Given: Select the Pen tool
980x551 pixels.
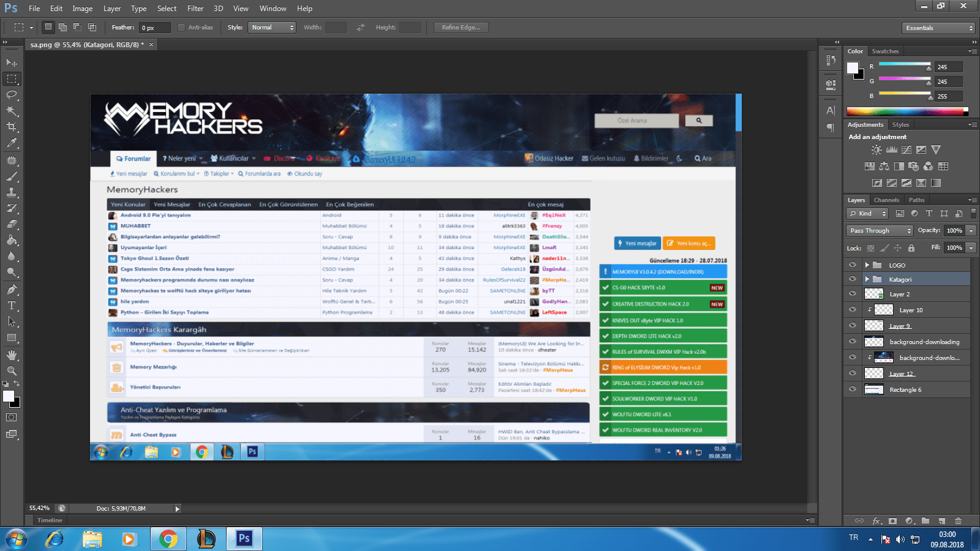Looking at the screenshot, I should pyautogui.click(x=12, y=289).
